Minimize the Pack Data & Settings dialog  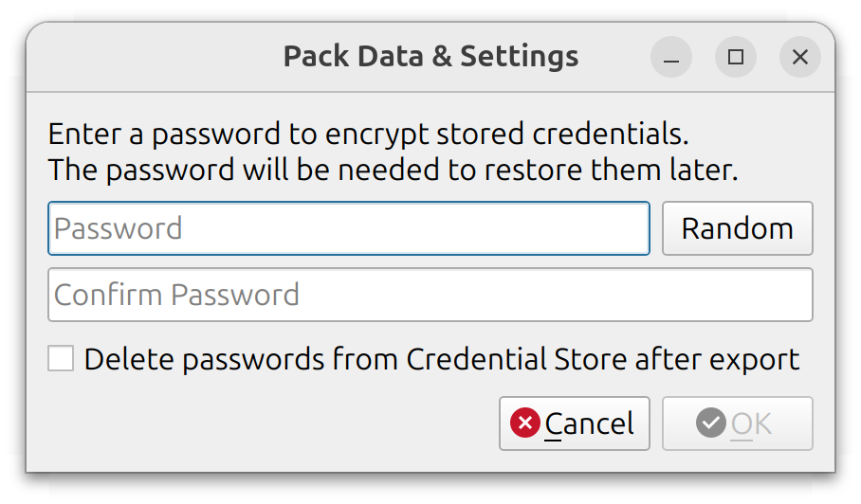point(671,58)
